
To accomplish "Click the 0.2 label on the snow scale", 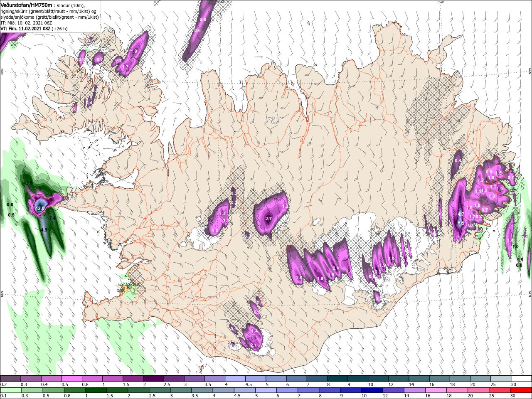I will click(x=3, y=384).
